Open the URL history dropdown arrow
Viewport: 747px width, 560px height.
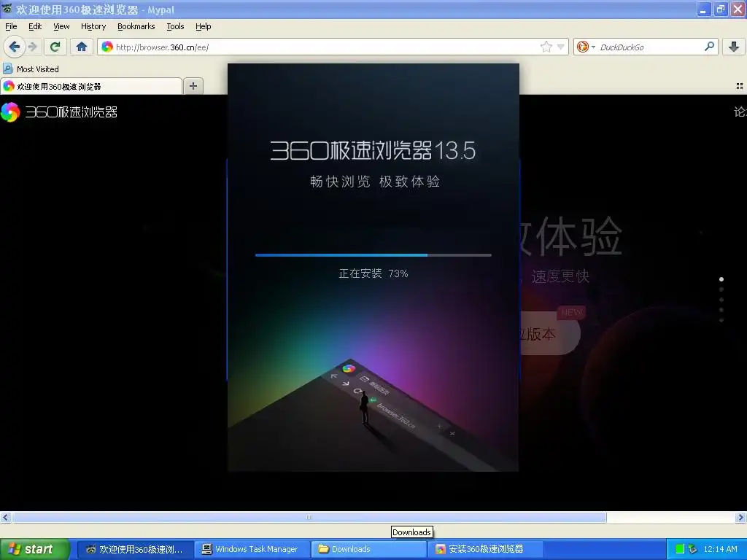561,47
